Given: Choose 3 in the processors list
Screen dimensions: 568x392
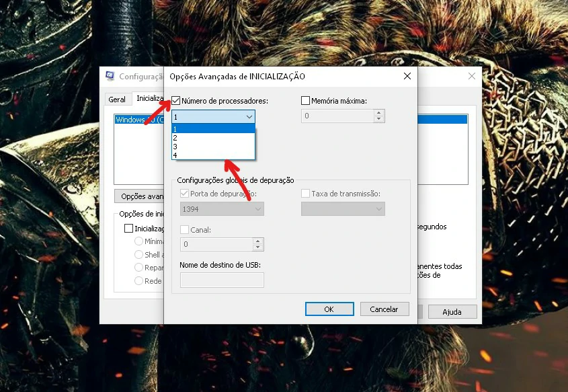Looking at the screenshot, I should [213, 147].
